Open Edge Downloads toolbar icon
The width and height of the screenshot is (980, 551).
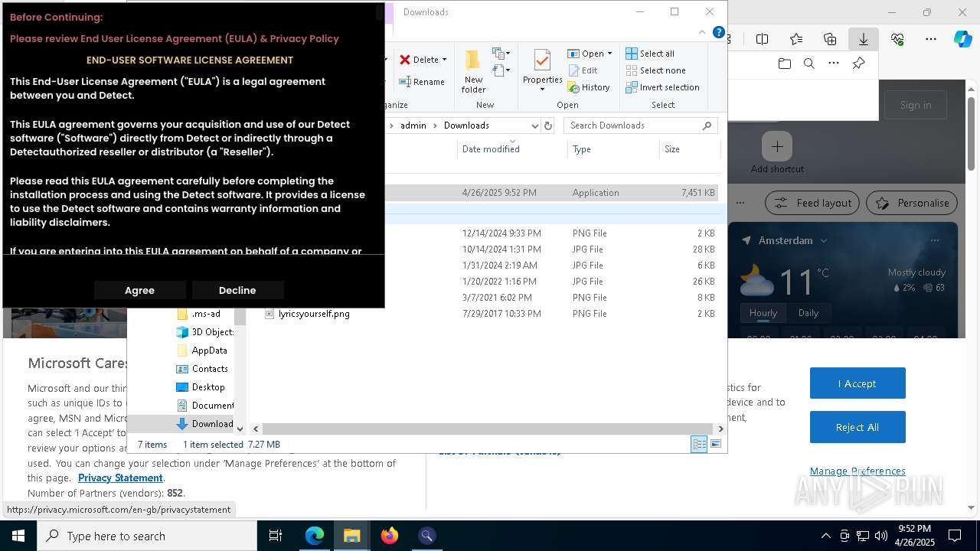(x=864, y=39)
